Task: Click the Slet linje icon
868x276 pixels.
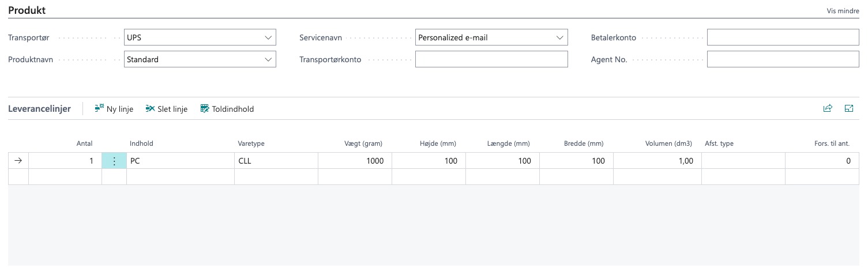Action: (150, 108)
